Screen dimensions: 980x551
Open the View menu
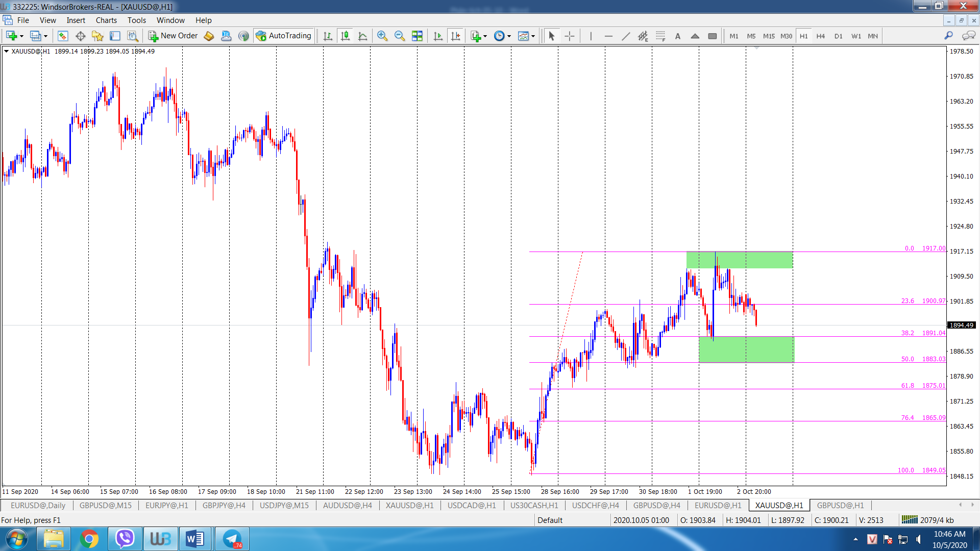(x=48, y=20)
